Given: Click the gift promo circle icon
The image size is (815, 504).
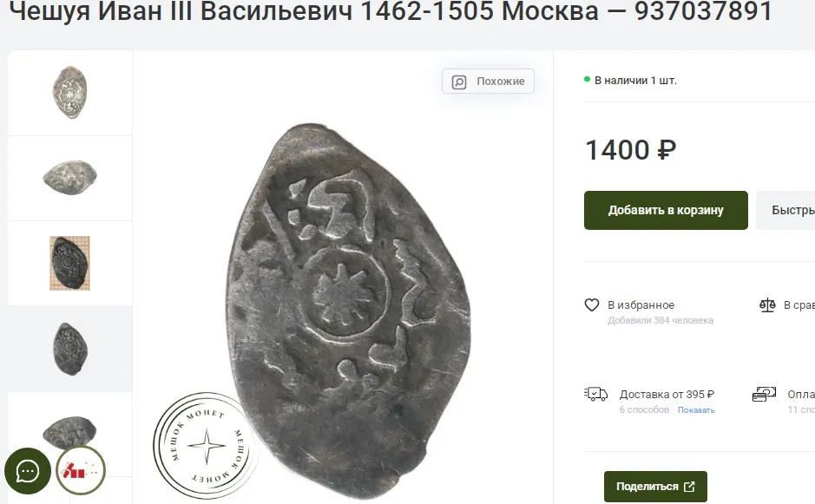Looking at the screenshot, I should pyautogui.click(x=81, y=470).
